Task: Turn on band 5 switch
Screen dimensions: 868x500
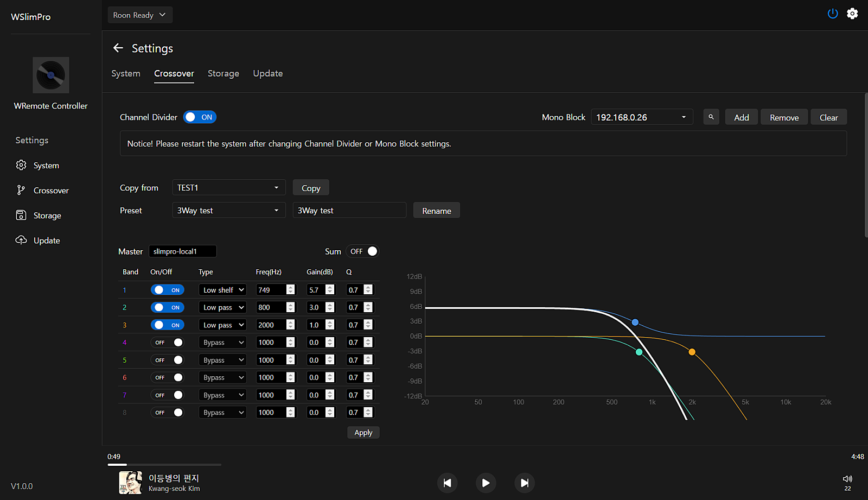Action: (x=168, y=360)
